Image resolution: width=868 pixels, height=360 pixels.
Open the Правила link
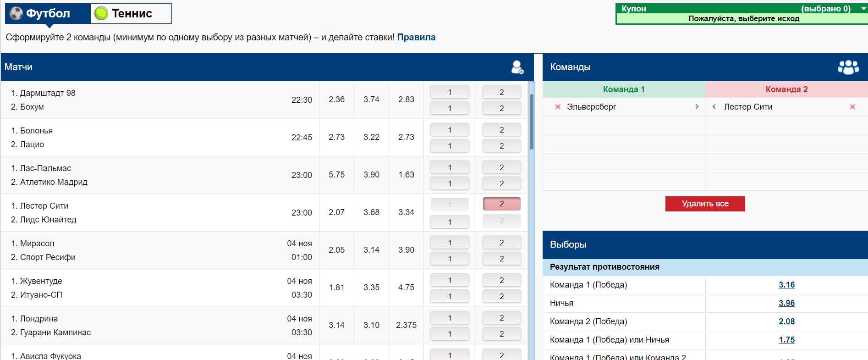(416, 37)
